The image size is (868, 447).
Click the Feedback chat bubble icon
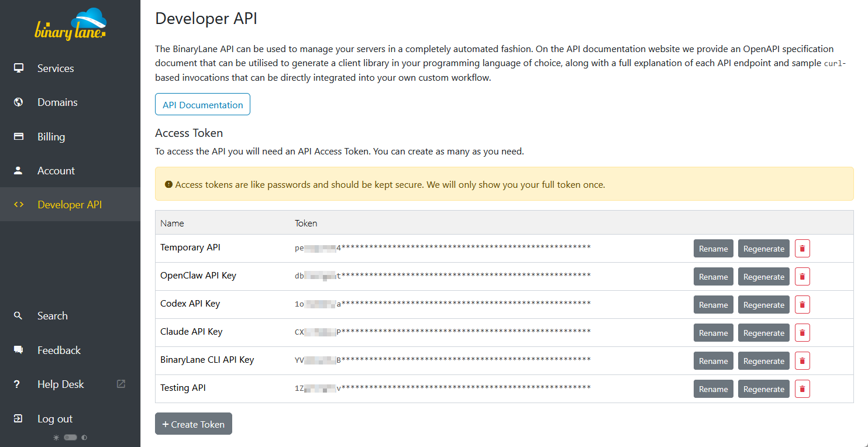[19, 350]
